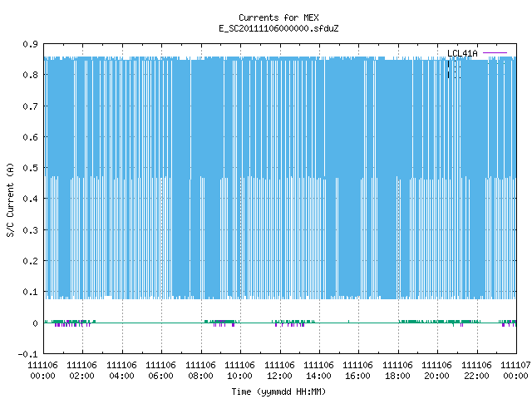This screenshot has width=532, height=399.
Task: Click the y-axis tick label '0.3'
Action: point(31,230)
